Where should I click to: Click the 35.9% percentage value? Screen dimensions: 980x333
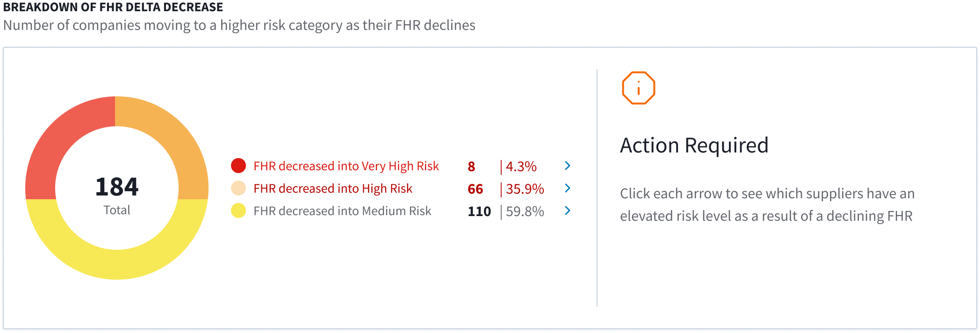(x=525, y=189)
